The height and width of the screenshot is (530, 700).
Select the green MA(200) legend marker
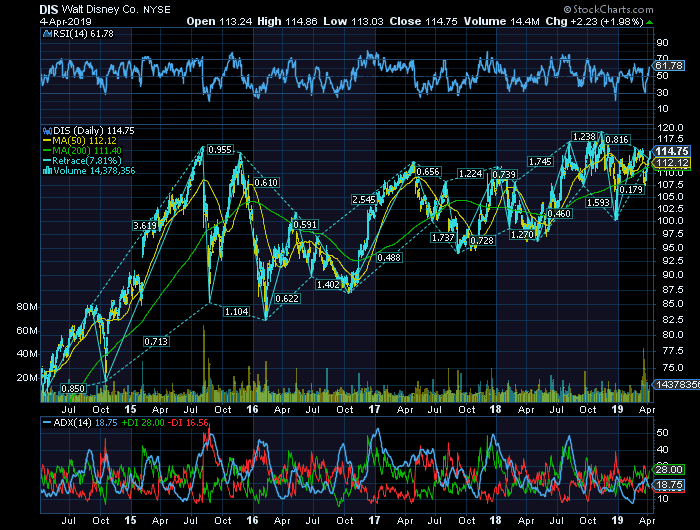(x=47, y=151)
